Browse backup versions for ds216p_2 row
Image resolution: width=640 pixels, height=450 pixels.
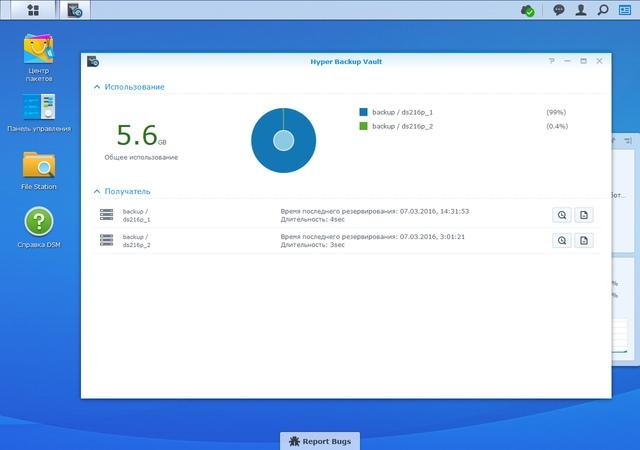[x=562, y=241]
